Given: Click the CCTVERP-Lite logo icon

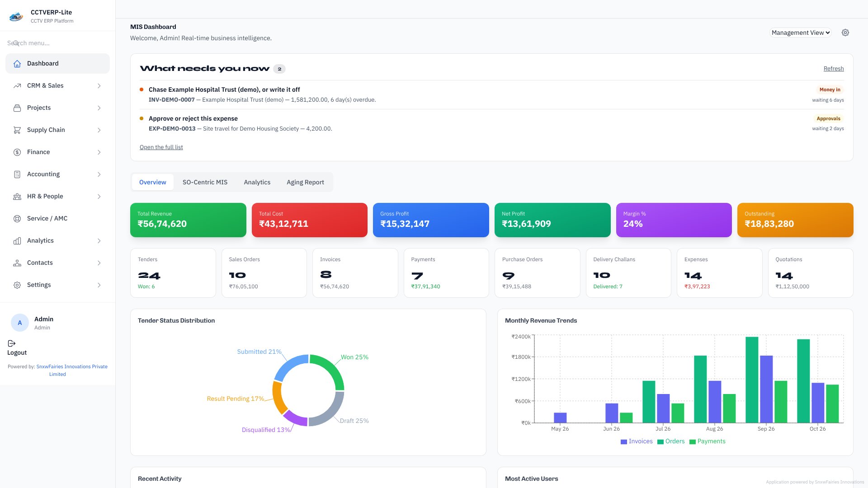Looking at the screenshot, I should [16, 17].
